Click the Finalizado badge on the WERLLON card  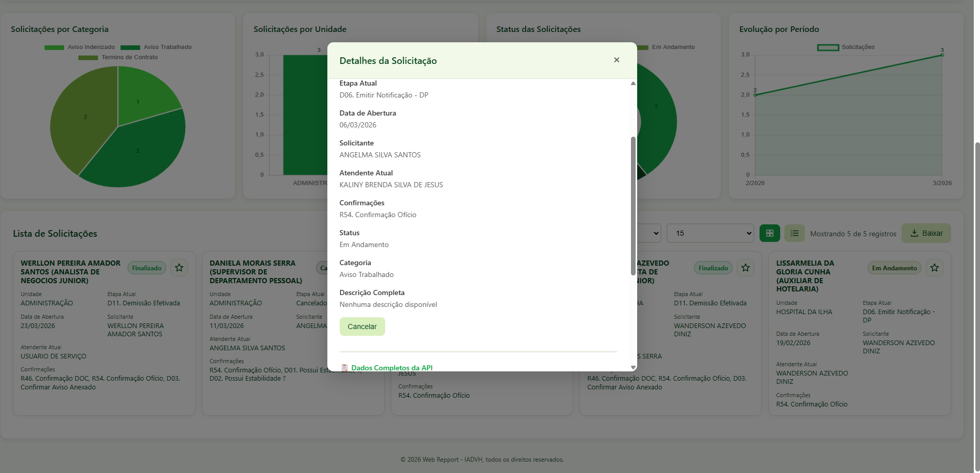147,268
